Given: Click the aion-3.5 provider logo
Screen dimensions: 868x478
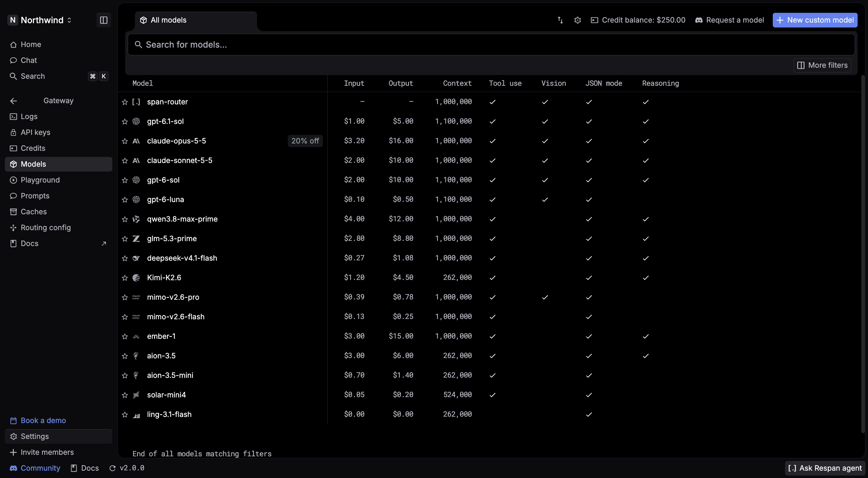Looking at the screenshot, I should (x=136, y=356).
